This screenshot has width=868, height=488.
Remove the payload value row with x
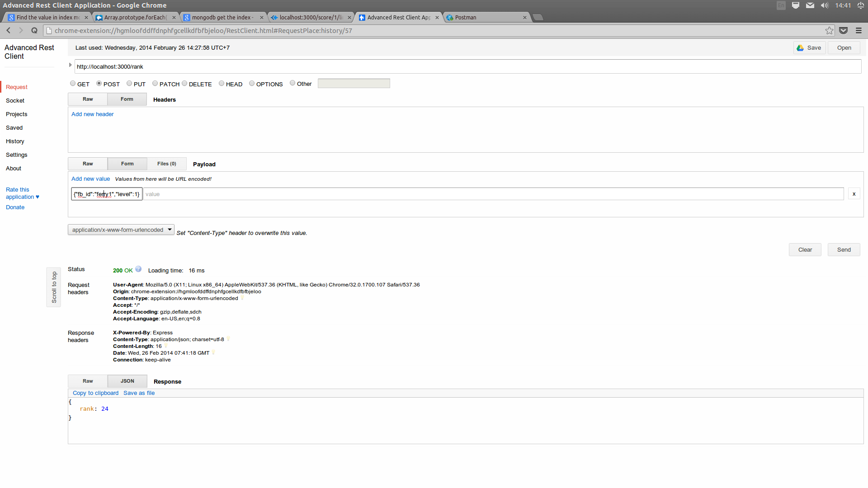(854, 194)
